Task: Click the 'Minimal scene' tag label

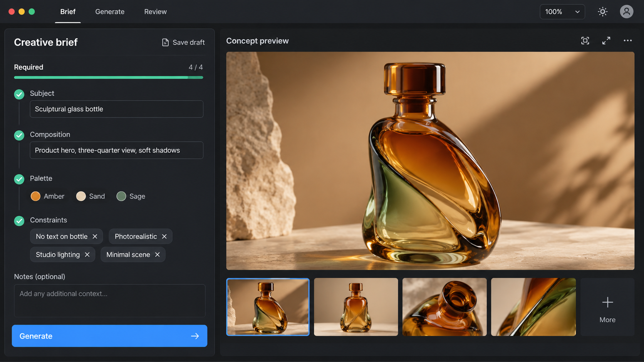Action: point(128,255)
